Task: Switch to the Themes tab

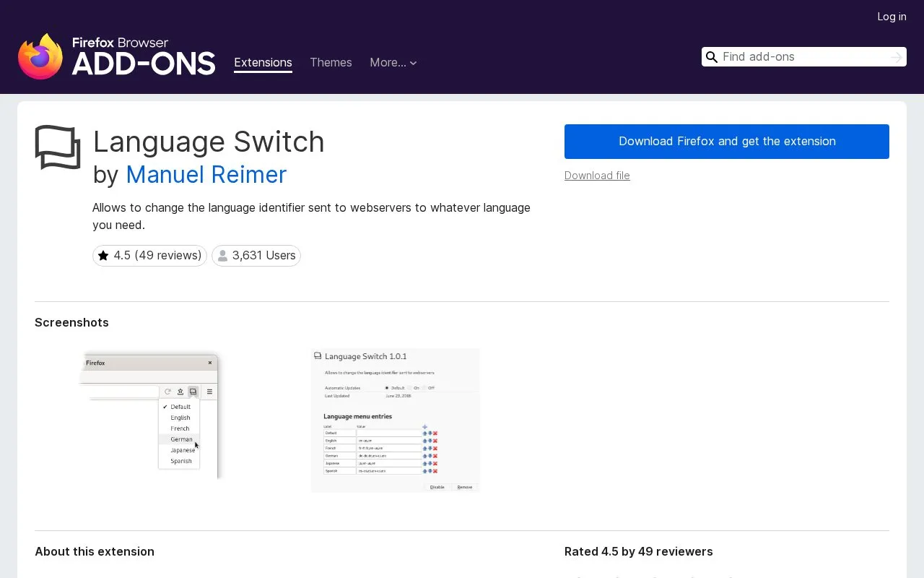Action: (331, 63)
